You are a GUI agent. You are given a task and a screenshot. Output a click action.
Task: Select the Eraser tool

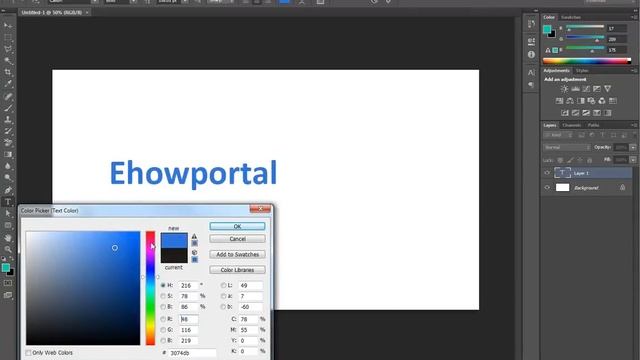tap(8, 143)
